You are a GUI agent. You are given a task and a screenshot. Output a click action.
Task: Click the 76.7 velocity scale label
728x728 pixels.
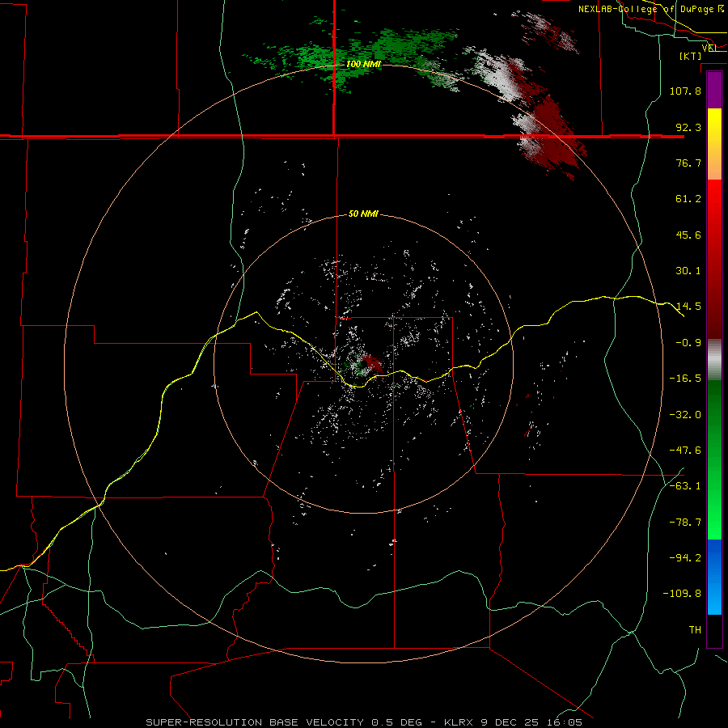[x=688, y=163]
